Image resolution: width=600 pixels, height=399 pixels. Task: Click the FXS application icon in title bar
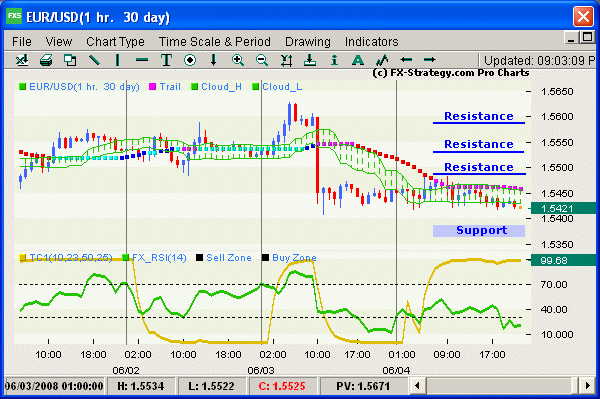coord(14,16)
